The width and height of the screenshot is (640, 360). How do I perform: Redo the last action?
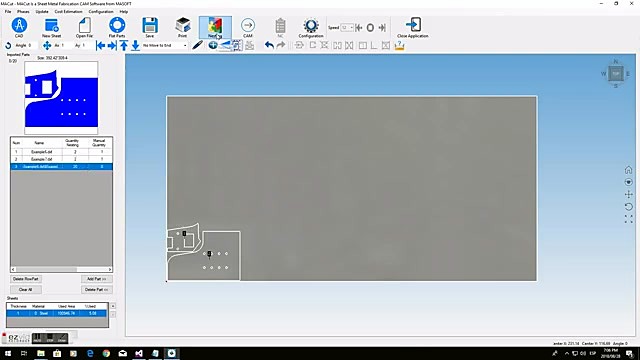coord(281,45)
